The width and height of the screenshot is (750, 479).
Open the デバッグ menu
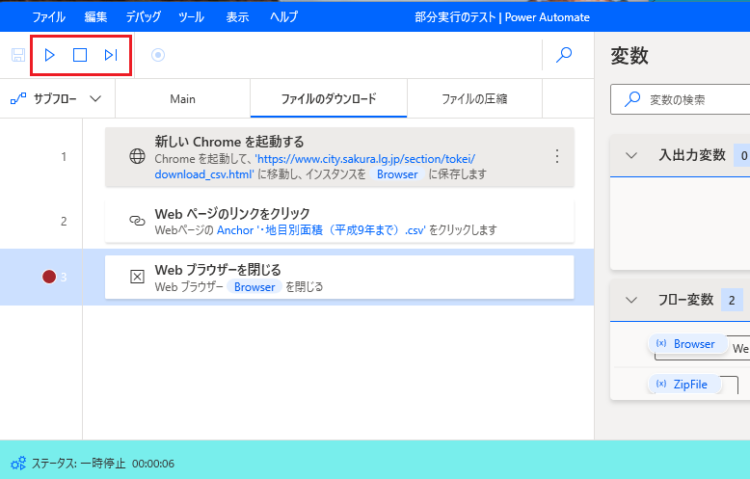click(x=143, y=17)
